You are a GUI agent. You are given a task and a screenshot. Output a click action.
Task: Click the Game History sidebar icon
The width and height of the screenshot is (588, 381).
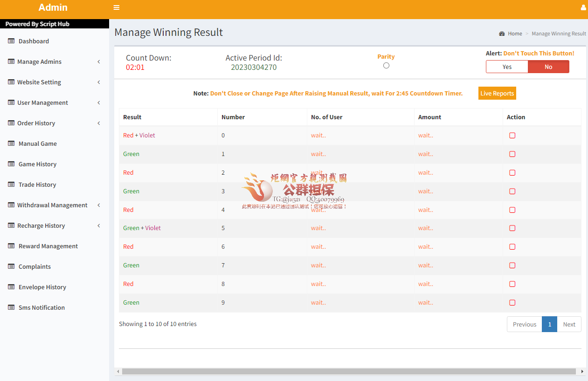click(11, 164)
